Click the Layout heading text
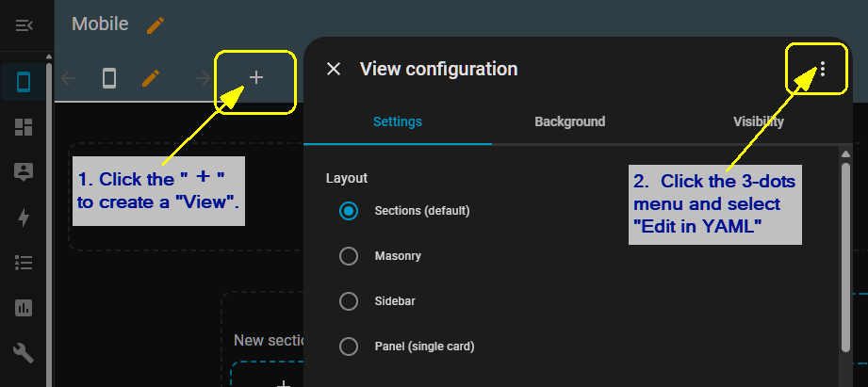The width and height of the screenshot is (868, 387). click(347, 178)
